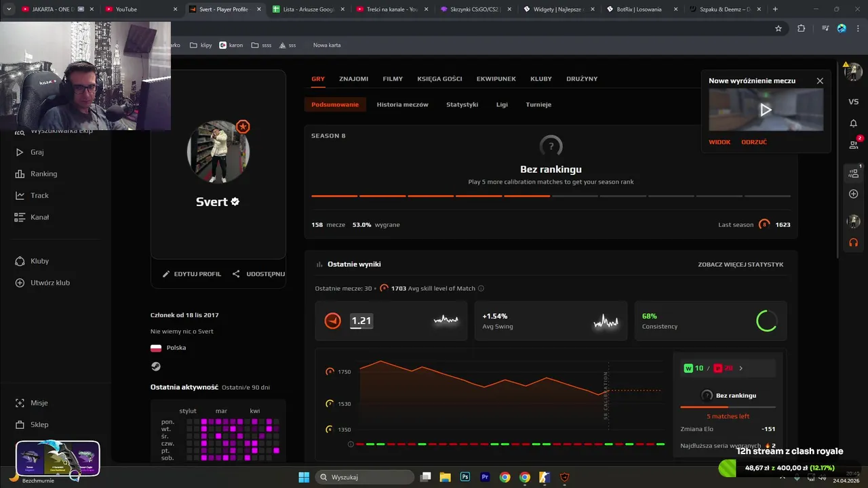The width and height of the screenshot is (868, 488).
Task: Click WIDOK in the highlight popup
Action: click(x=719, y=142)
